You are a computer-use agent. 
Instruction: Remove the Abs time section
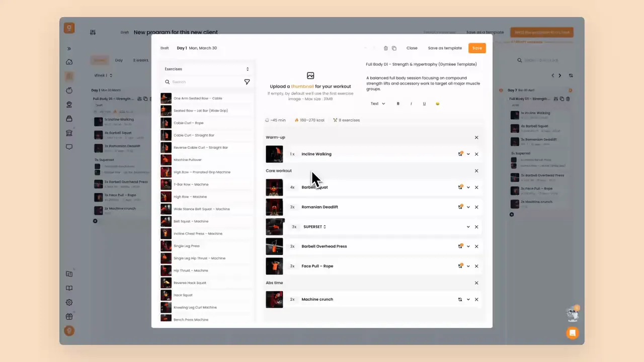click(476, 283)
